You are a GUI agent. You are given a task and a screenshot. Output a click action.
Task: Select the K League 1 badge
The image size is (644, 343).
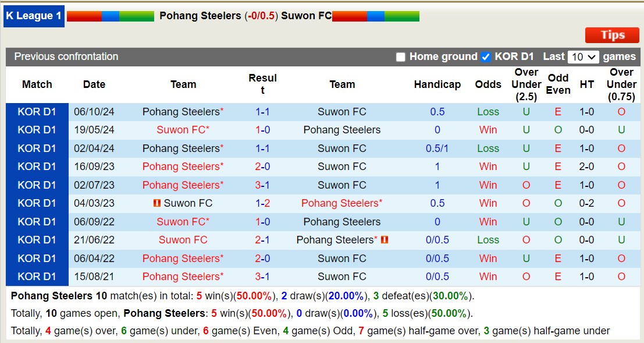[x=33, y=16]
